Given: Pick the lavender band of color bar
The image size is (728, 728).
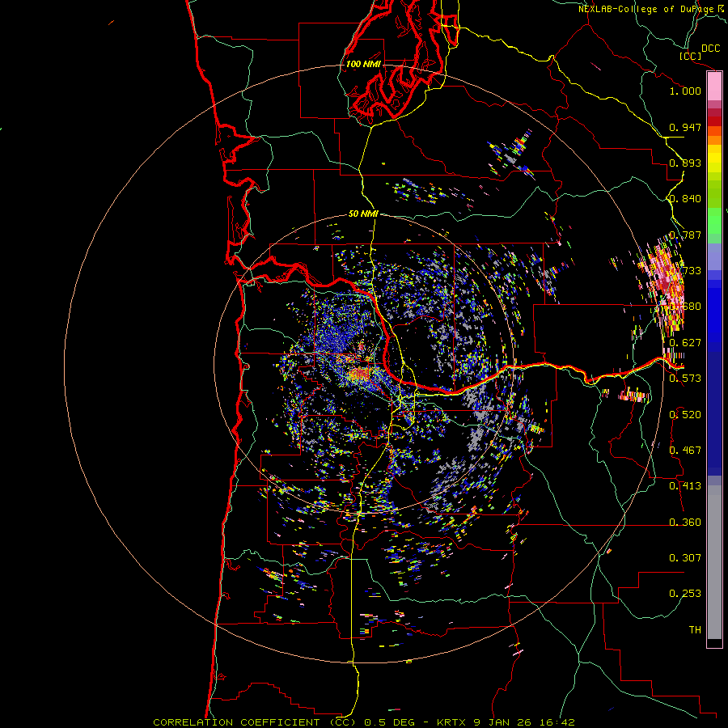Looking at the screenshot, I should 714,256.
